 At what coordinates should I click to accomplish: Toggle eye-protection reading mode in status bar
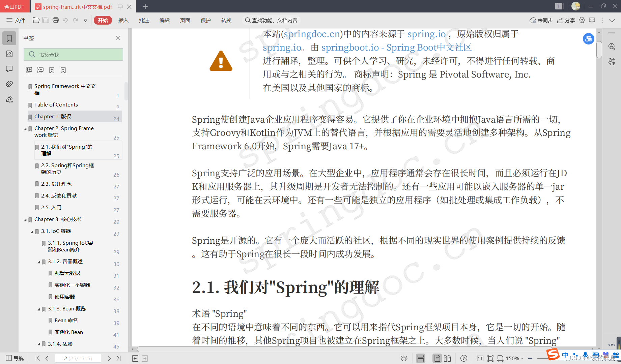404,358
